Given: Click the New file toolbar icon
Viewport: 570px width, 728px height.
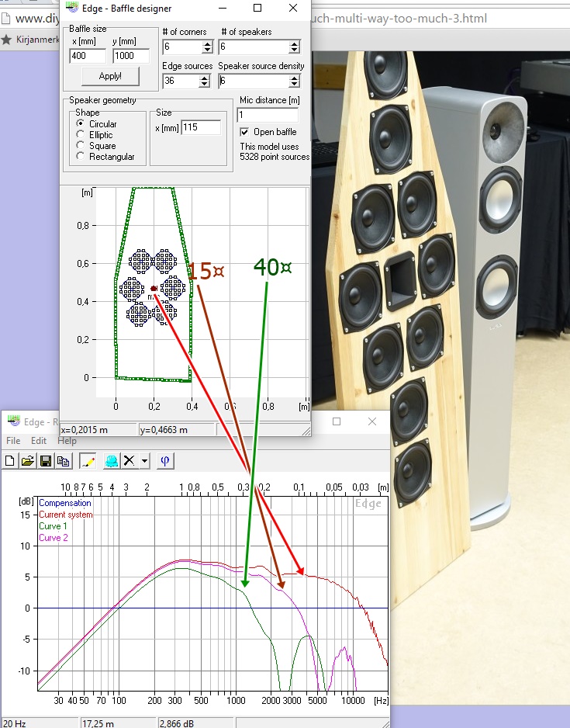Looking at the screenshot, I should tap(10, 461).
